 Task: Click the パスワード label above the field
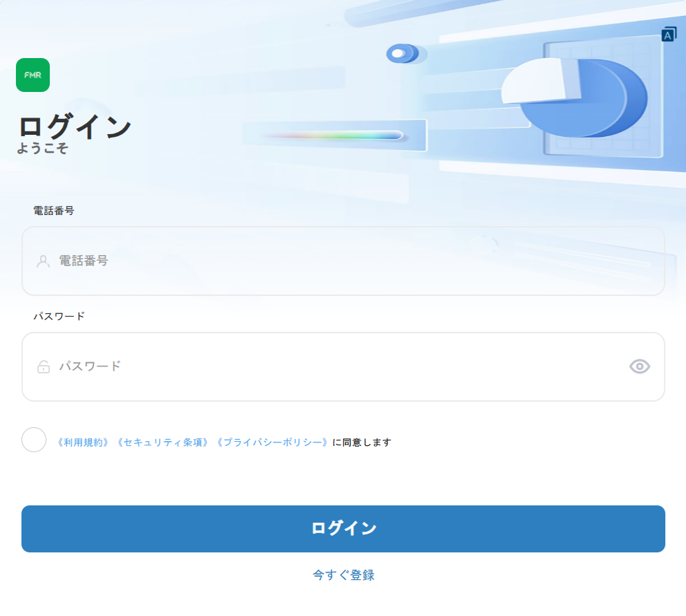pos(59,316)
